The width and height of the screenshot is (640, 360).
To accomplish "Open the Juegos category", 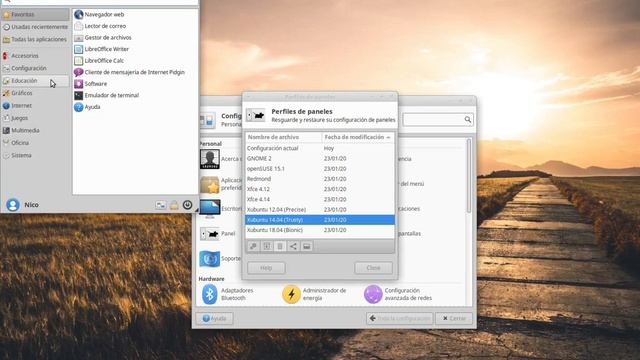I will point(35,118).
